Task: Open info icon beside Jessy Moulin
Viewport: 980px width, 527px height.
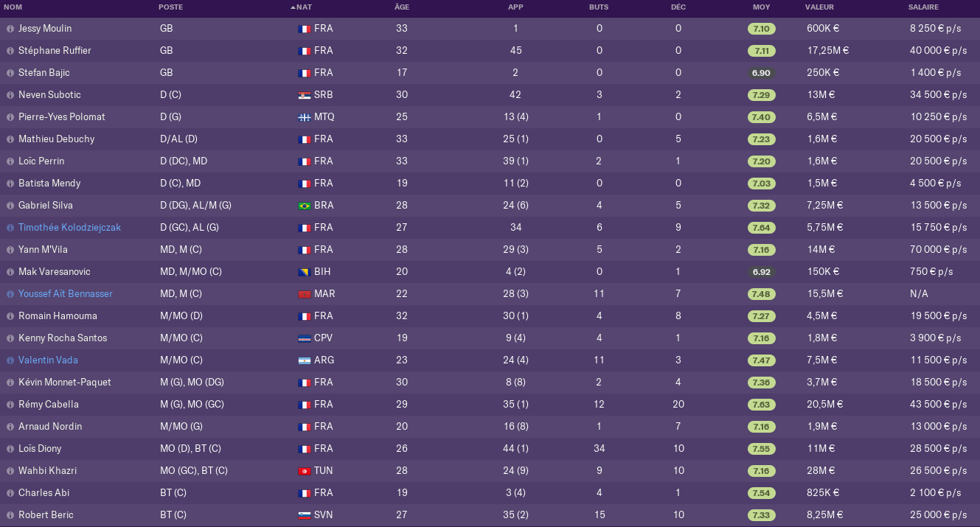Action: [x=10, y=29]
